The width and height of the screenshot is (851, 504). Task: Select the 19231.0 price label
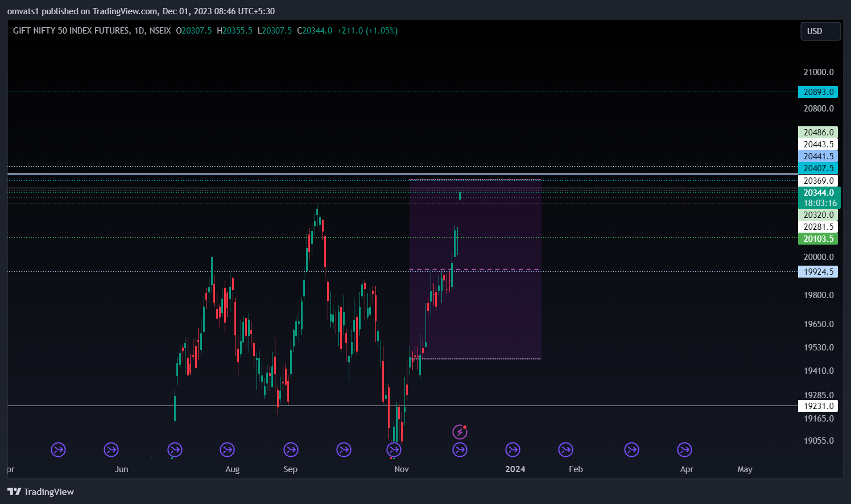(x=818, y=406)
